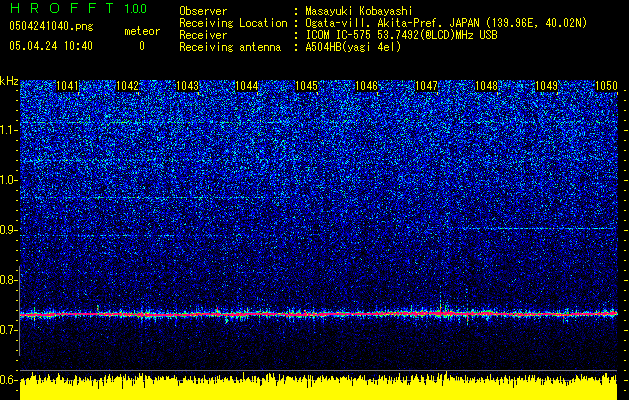Click the meteor count value 0
This screenshot has height=400, width=629.
pos(142,46)
